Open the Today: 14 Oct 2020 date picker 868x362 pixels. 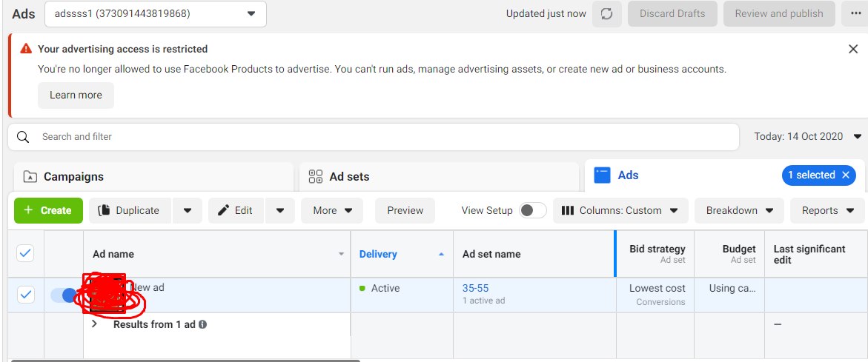(x=808, y=136)
